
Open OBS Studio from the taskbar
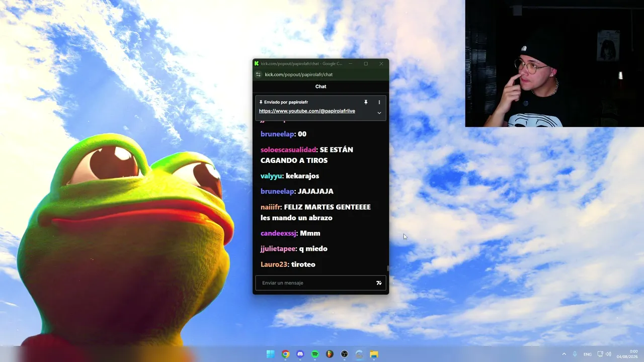(344, 354)
